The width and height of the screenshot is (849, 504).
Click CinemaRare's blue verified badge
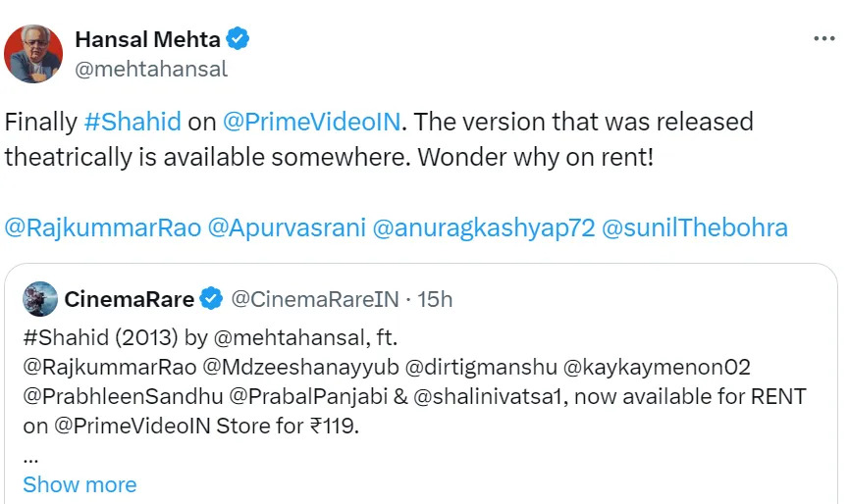[211, 298]
